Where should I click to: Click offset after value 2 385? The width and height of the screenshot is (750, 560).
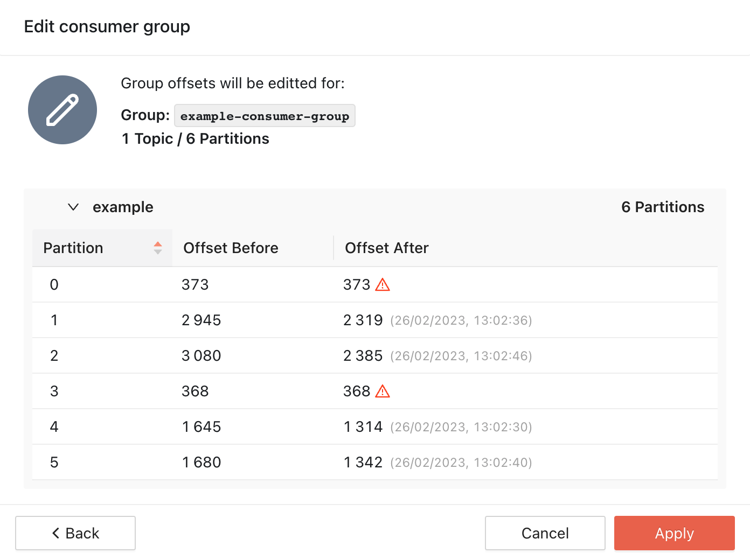[x=363, y=355]
